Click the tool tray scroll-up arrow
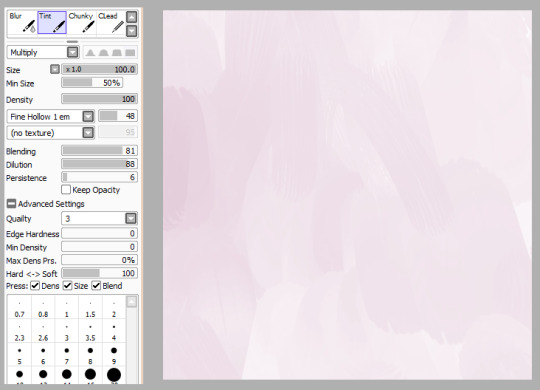Viewport: 540px width, 390px height. [x=132, y=17]
